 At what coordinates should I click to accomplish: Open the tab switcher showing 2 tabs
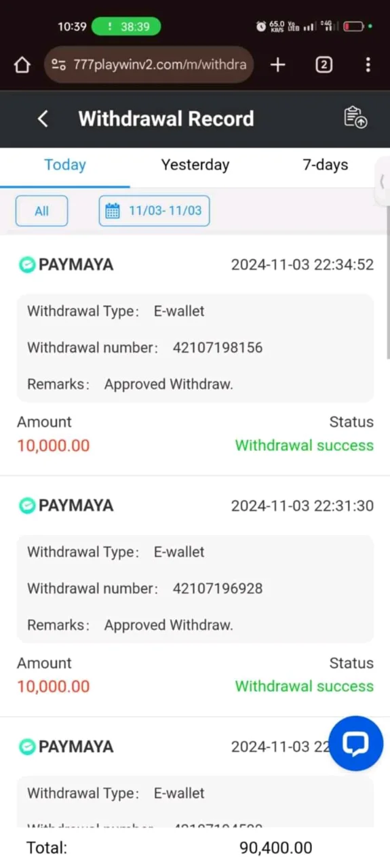324,65
